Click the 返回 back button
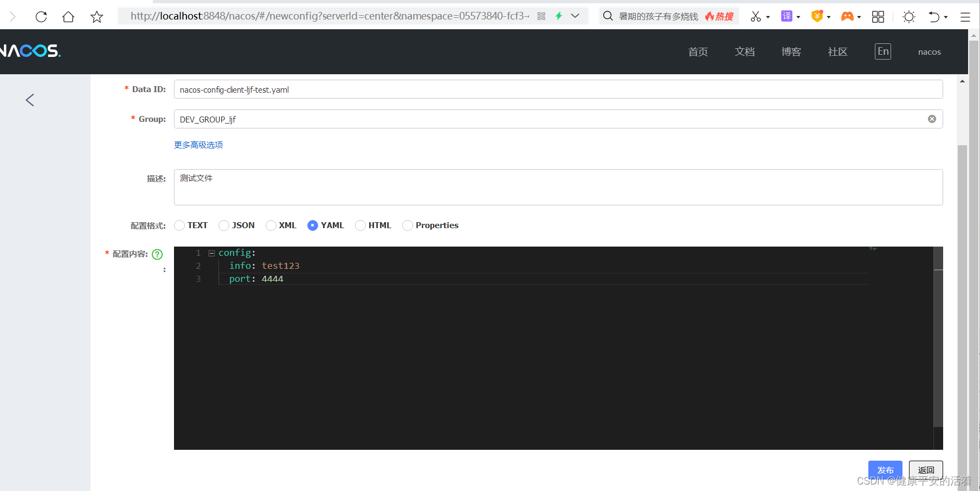 (x=926, y=470)
